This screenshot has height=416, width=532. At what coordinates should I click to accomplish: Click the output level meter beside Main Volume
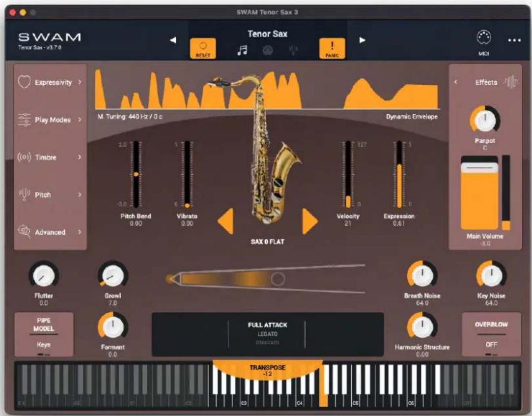[x=506, y=192]
